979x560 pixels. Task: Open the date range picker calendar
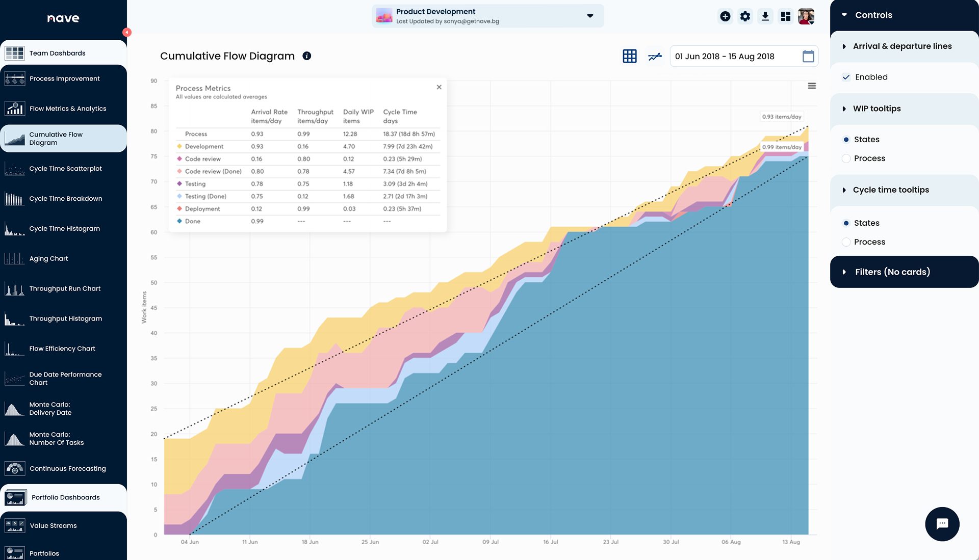click(x=808, y=57)
